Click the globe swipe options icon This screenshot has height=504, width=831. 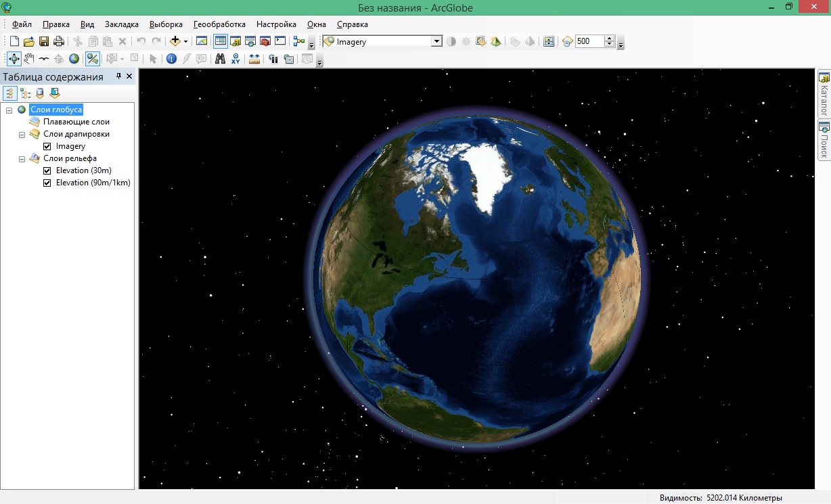click(548, 41)
